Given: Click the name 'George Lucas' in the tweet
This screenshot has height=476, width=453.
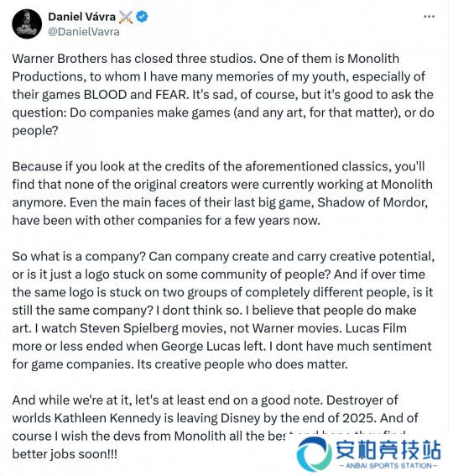Looking at the screenshot, I should point(211,347).
